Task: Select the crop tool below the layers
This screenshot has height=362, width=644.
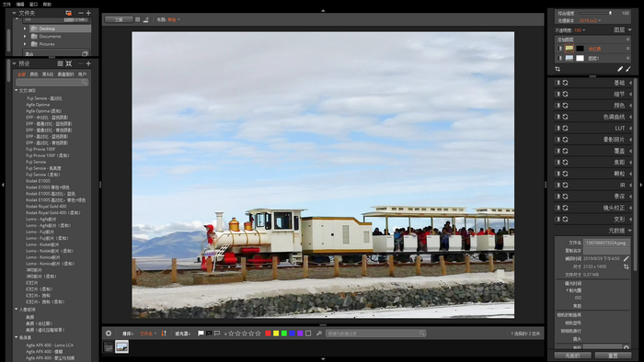Action: [x=558, y=69]
